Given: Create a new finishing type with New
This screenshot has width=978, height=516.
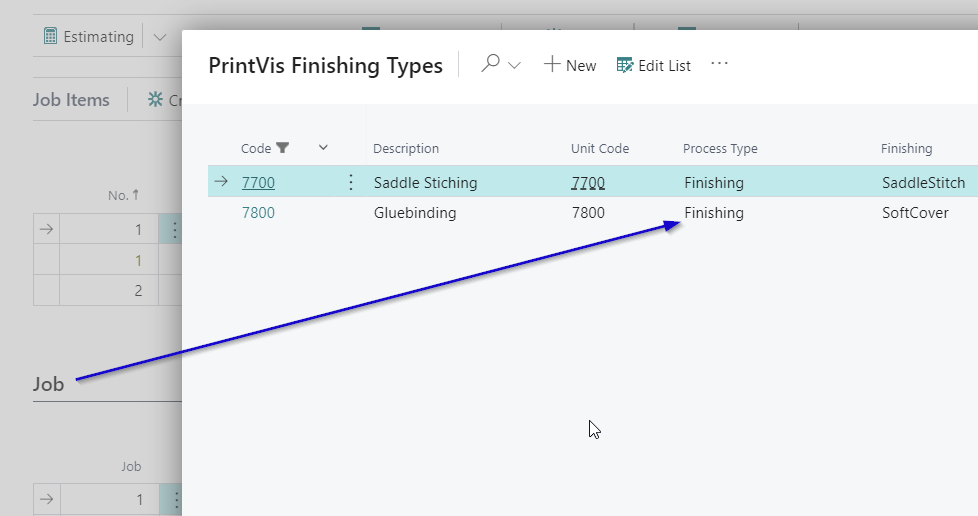Looking at the screenshot, I should click(569, 65).
